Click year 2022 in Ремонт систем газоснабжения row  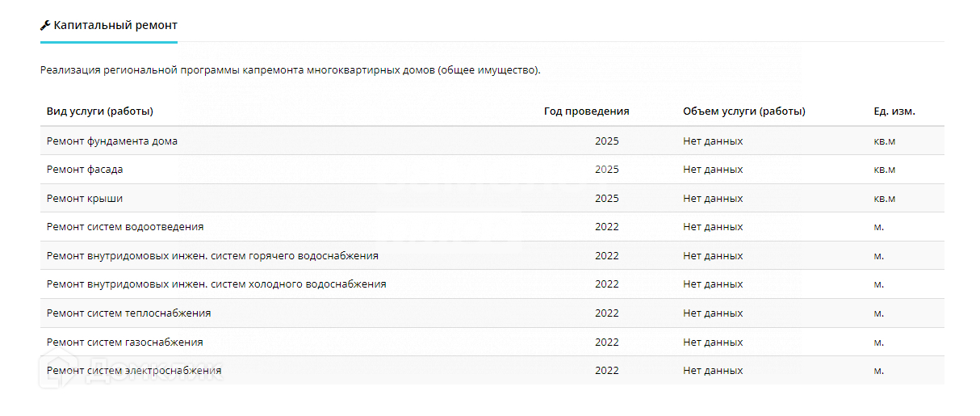(606, 342)
